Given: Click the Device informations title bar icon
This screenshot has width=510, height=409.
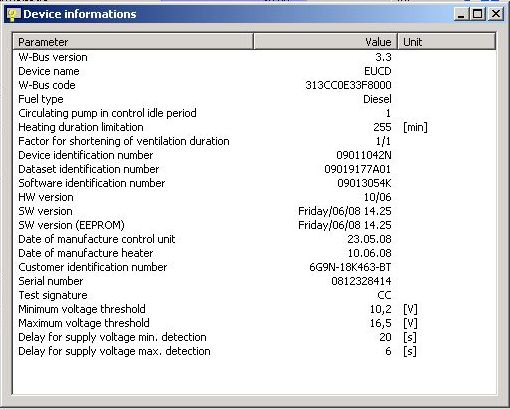Looking at the screenshot, I should point(13,14).
